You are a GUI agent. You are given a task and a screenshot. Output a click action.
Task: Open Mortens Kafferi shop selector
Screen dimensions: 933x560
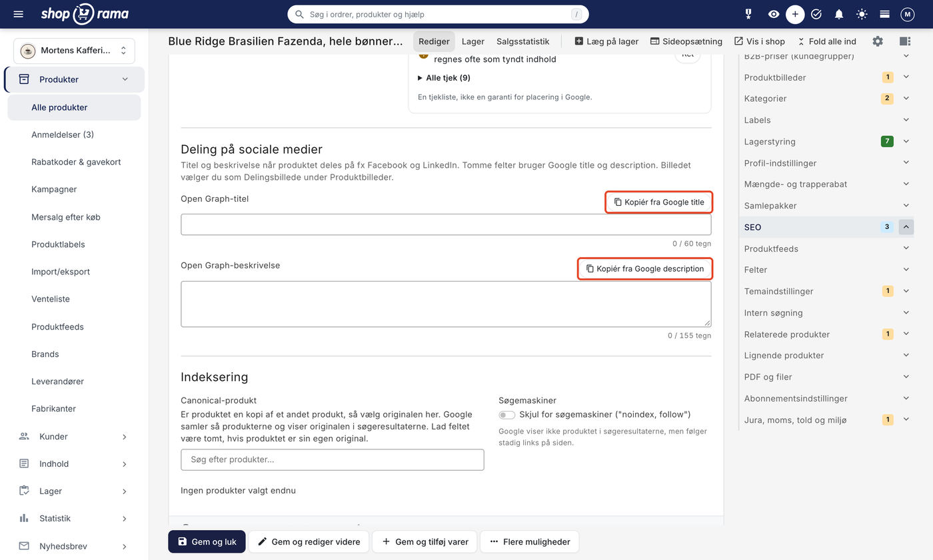(74, 51)
